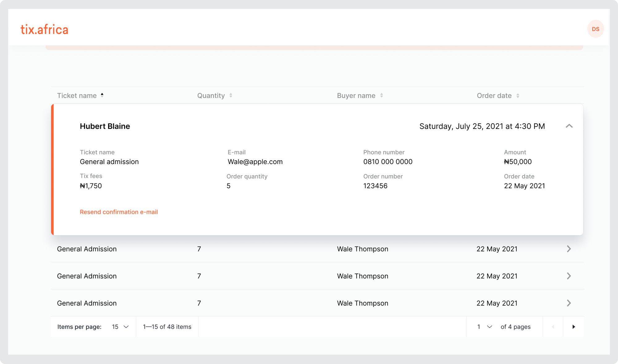Go to previous page arrow
The width and height of the screenshot is (618, 364).
[553, 327]
